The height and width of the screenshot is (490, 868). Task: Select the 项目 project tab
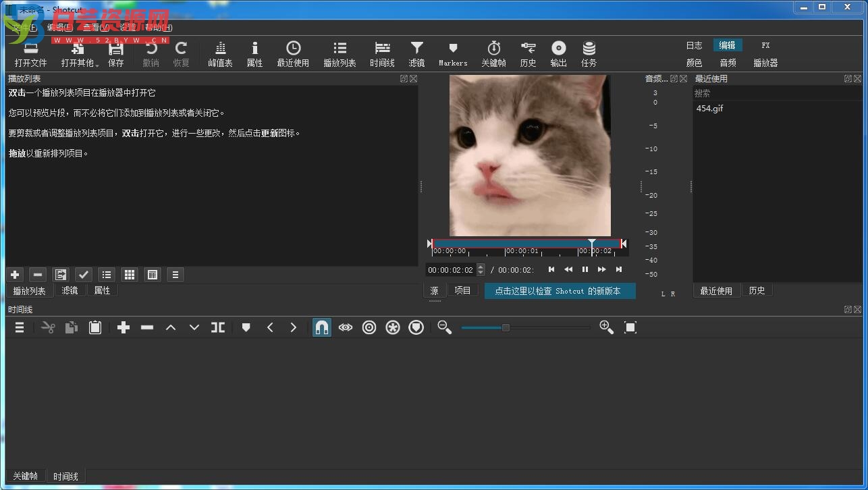coord(462,290)
